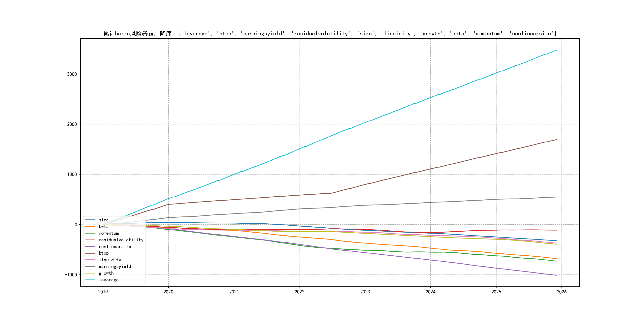Click the btop legend color line
Viewport: 644px width, 322px height.
[x=90, y=253]
